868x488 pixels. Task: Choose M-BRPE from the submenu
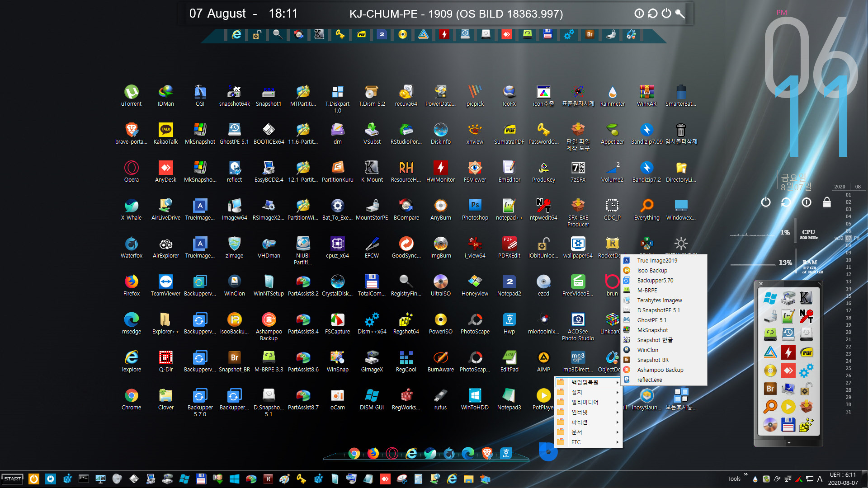pos(664,291)
